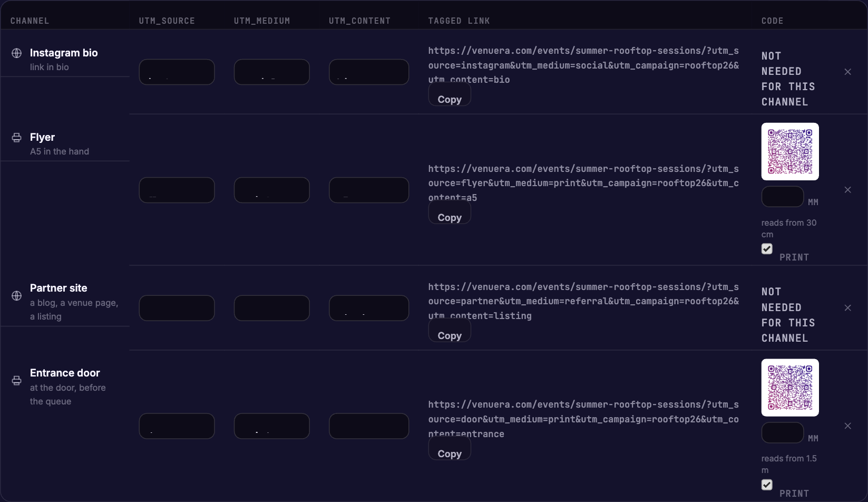This screenshot has width=868, height=502.
Task: Open the Flyer QR code image
Action: pos(790,152)
